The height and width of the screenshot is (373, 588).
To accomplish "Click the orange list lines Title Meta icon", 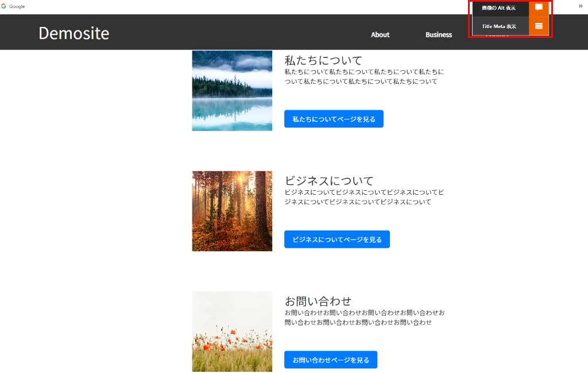I will (x=539, y=26).
